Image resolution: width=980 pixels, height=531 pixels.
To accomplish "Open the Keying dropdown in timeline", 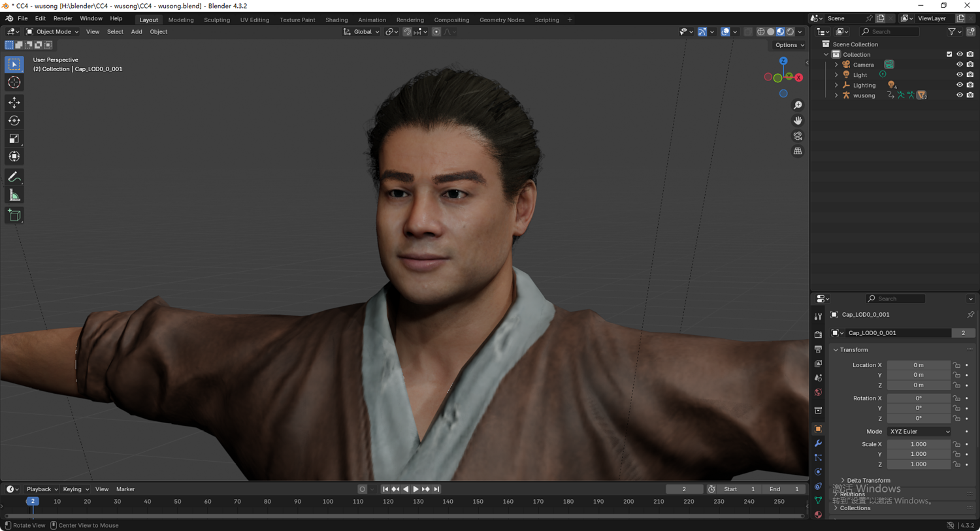I will (76, 489).
